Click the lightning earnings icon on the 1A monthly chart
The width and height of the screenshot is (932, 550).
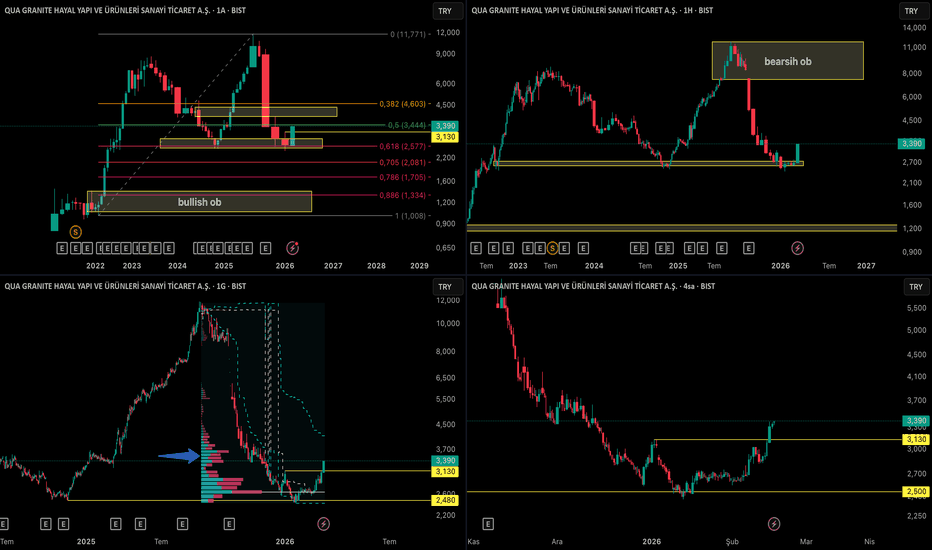(x=292, y=248)
